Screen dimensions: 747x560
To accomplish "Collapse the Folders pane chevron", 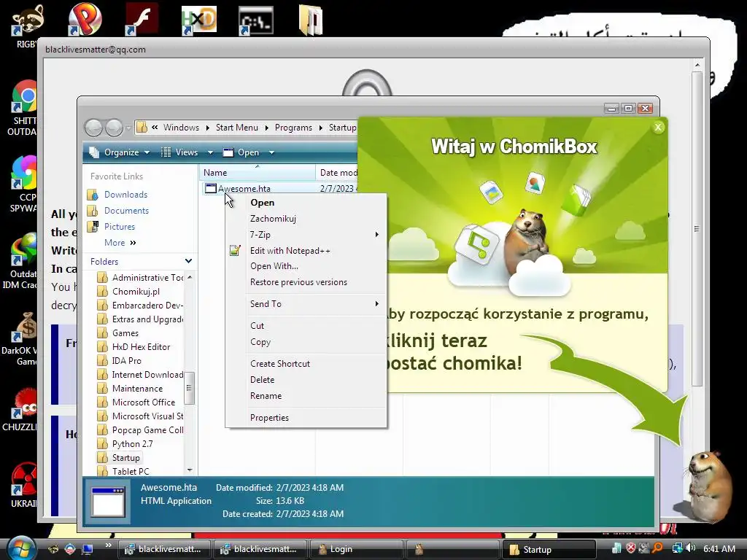I will pos(188,261).
